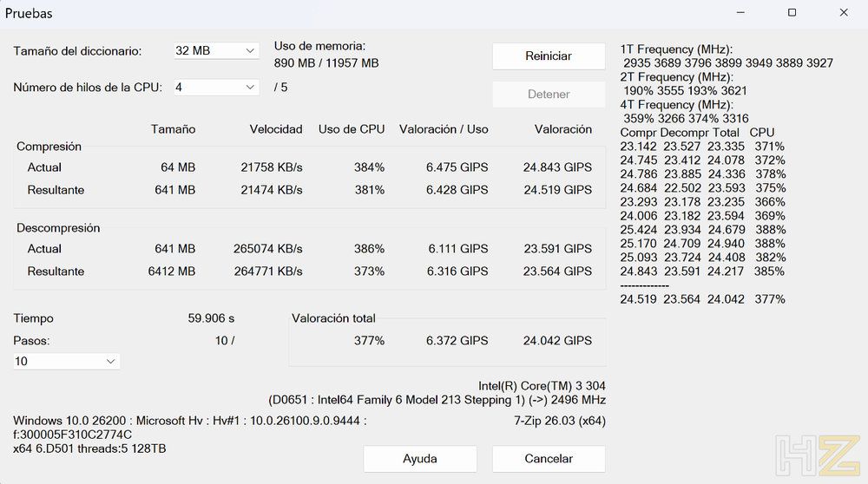This screenshot has width=868, height=484.
Task: Click the Ayuda button
Action: coord(419,459)
